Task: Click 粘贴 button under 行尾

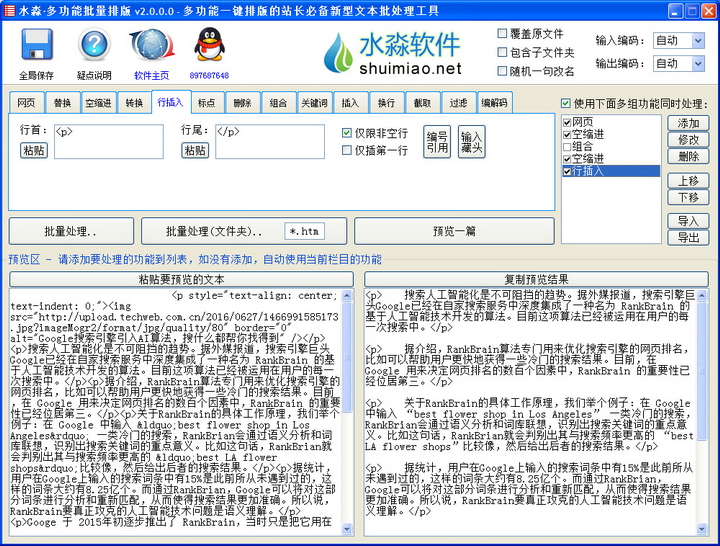Action: (195, 150)
